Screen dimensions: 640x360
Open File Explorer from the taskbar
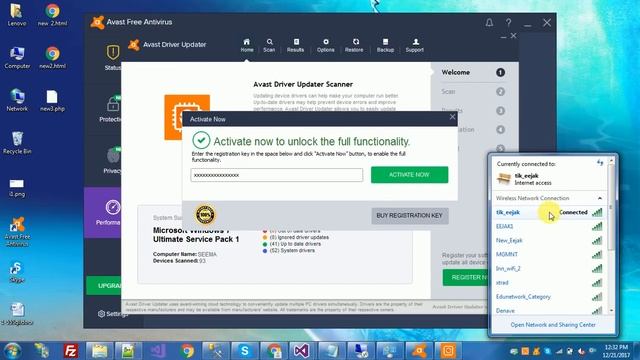click(x=100, y=351)
